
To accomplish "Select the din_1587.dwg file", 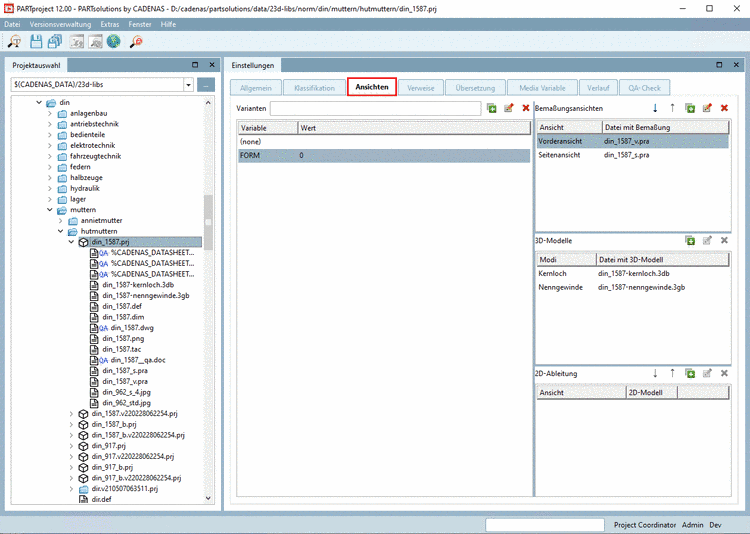I will 132,328.
